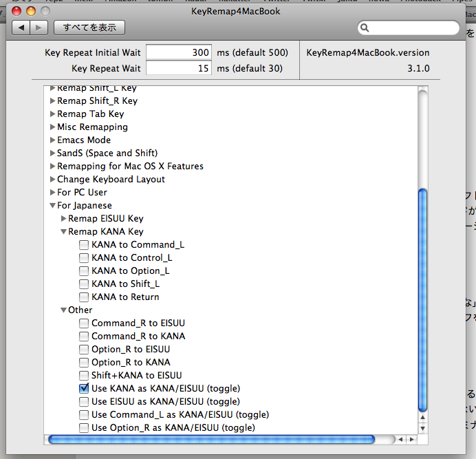476x459 pixels.
Task: Enable KANA to Command_L checkbox
Action: (84, 245)
